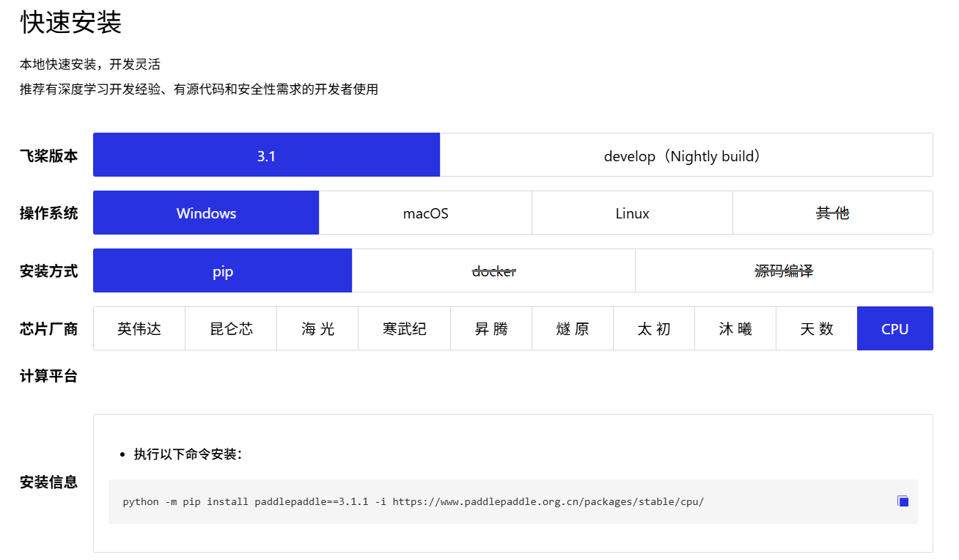This screenshot has height=560, width=959.
Task: Switch chip vendor to 寒武纪
Action: [x=404, y=328]
